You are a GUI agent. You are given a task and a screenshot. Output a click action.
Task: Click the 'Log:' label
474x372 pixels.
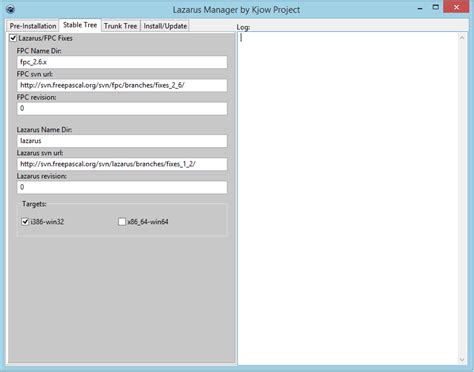coord(243,27)
